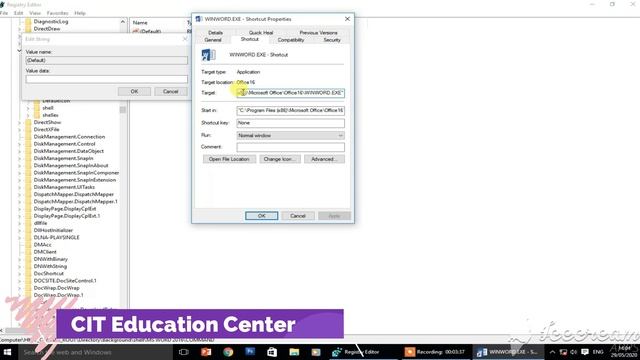Open Google Chrome from taskbar
640x360 pixels.
click(x=228, y=352)
